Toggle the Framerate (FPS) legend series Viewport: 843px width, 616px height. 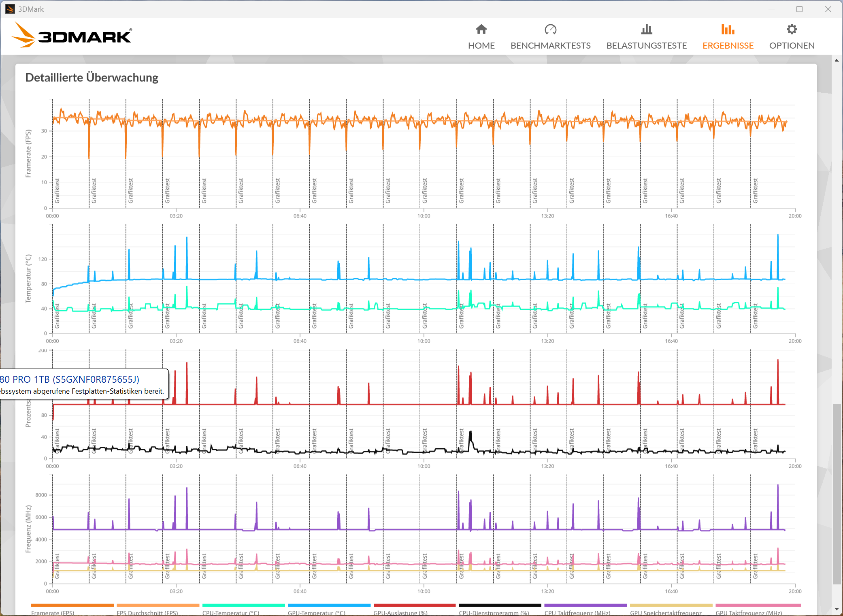click(53, 612)
